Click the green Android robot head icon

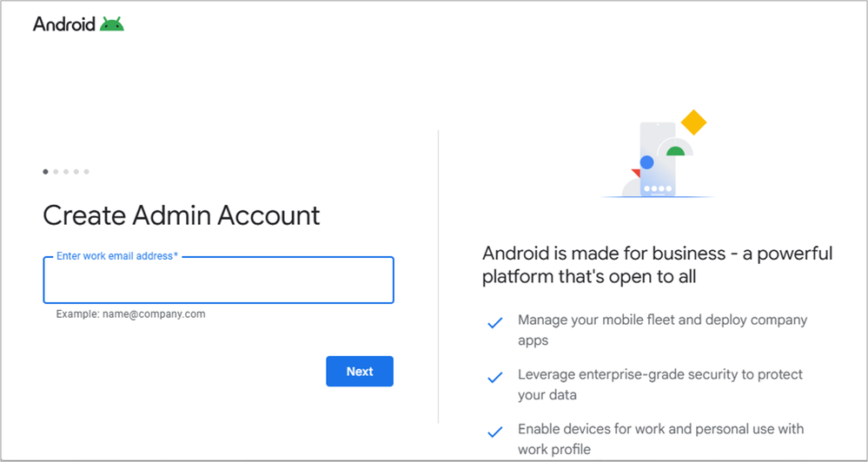111,24
